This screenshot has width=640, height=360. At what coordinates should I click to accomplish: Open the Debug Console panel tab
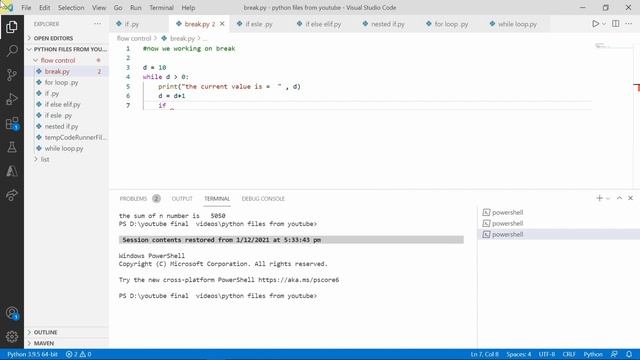click(263, 199)
